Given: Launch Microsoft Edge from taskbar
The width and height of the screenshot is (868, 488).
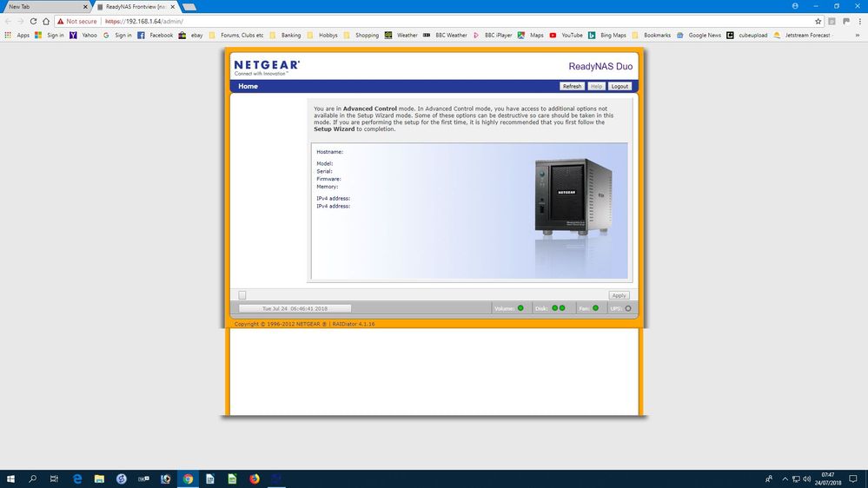Looking at the screenshot, I should coord(77,478).
